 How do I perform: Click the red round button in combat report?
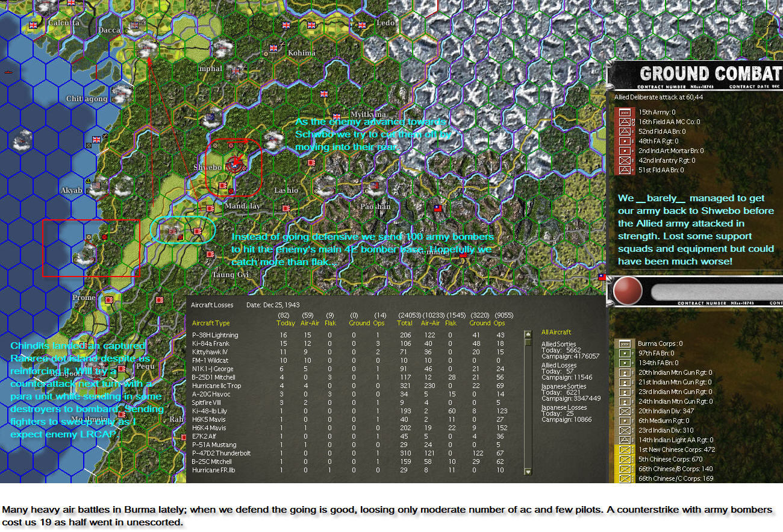[629, 292]
